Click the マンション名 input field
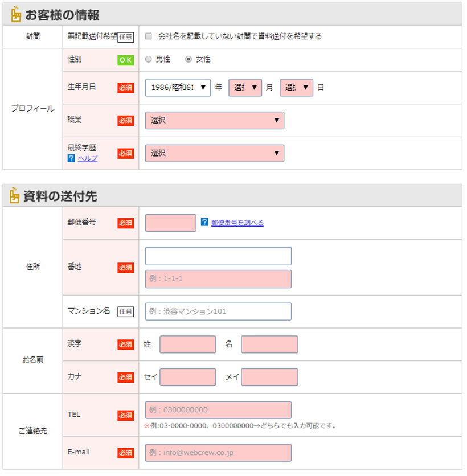Viewport: 467px width, 476px height. pos(218,311)
